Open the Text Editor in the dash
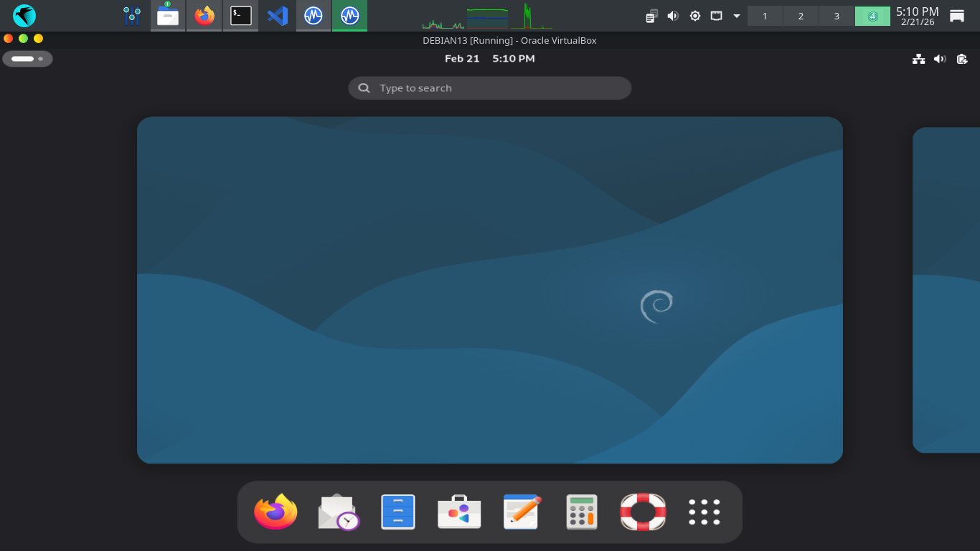Screen dimensions: 980x551 (x=522, y=512)
